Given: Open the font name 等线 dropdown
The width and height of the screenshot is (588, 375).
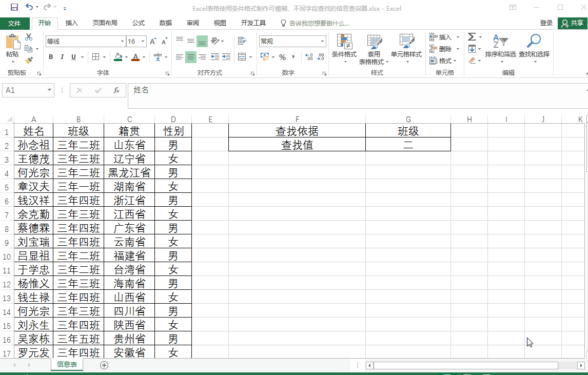Looking at the screenshot, I should pos(122,41).
